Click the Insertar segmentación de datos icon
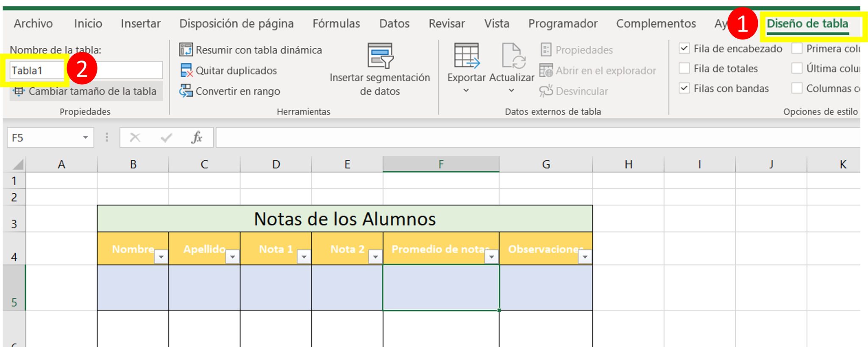868x347 pixels. click(380, 56)
